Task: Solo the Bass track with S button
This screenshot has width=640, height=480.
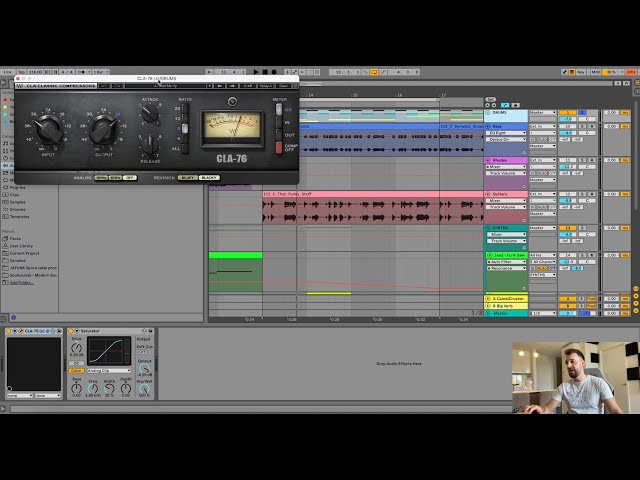Action: click(x=582, y=127)
